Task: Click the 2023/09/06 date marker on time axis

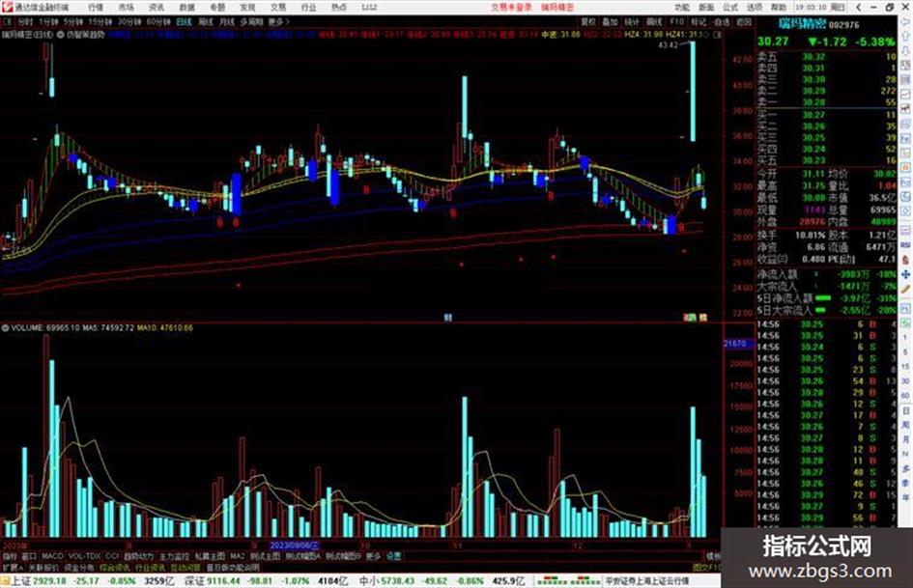Action: (295, 546)
